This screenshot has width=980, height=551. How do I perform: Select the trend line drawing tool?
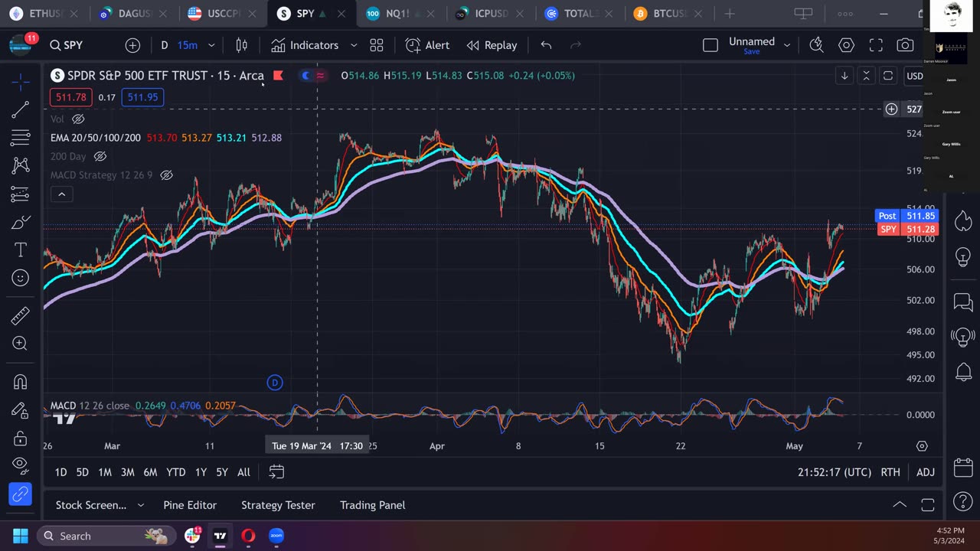[x=21, y=110]
